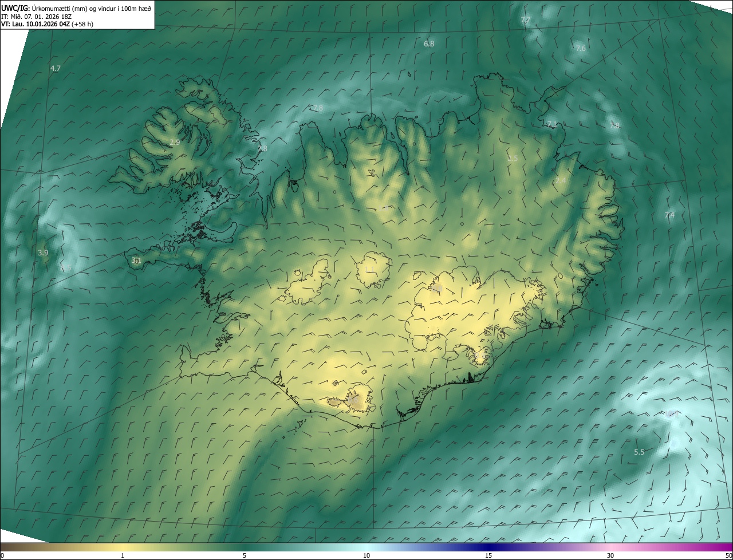Click the 15 tick label on the color scale
733x560 pixels.
(488, 556)
